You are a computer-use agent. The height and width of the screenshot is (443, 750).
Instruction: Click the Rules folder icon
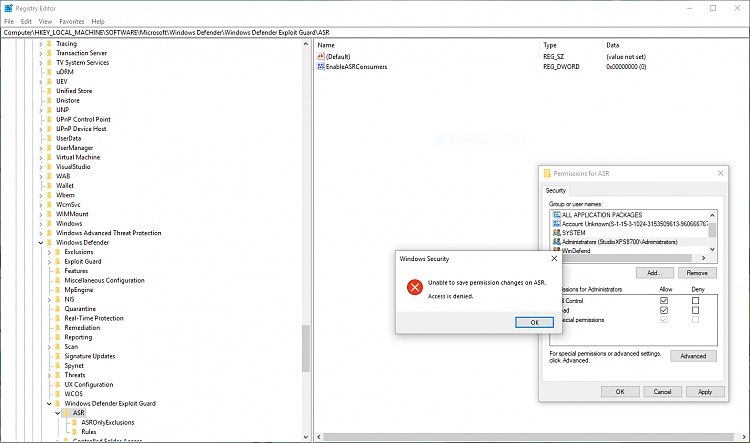[75, 432]
